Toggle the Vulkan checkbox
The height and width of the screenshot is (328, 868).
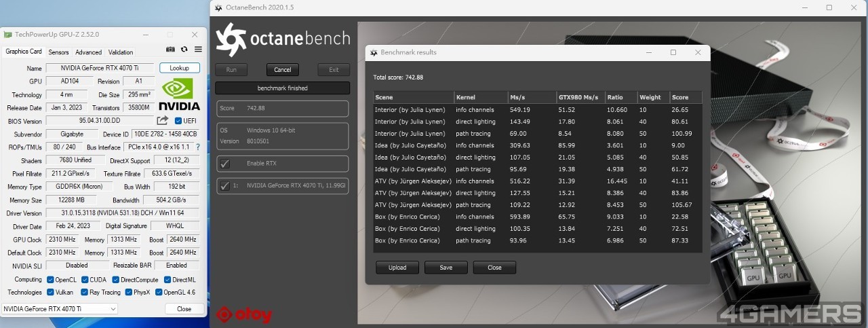[50, 292]
